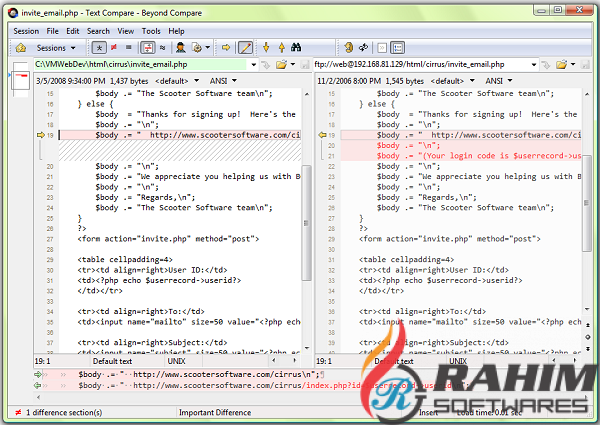600x425 pixels.
Task: Click the left file path field
Action: (x=141, y=64)
